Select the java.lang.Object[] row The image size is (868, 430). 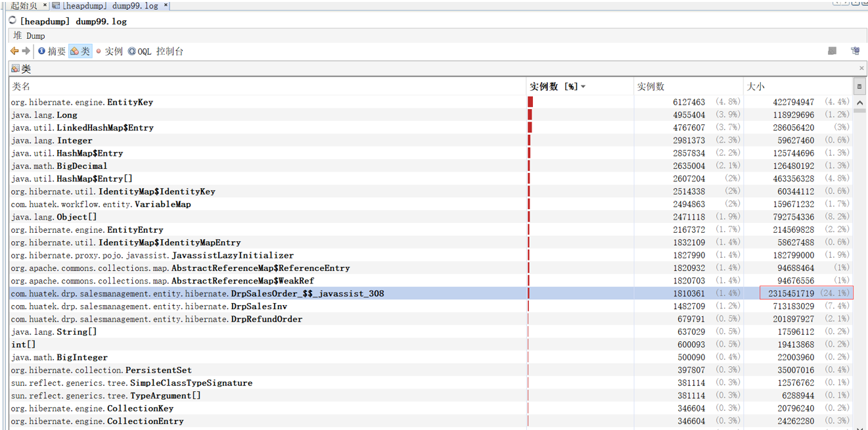[431, 217]
